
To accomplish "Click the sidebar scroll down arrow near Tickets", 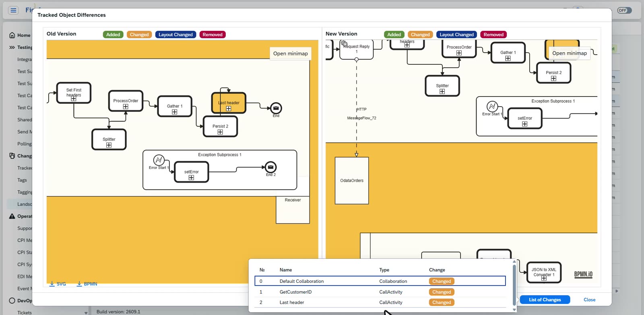I will [x=86, y=313].
